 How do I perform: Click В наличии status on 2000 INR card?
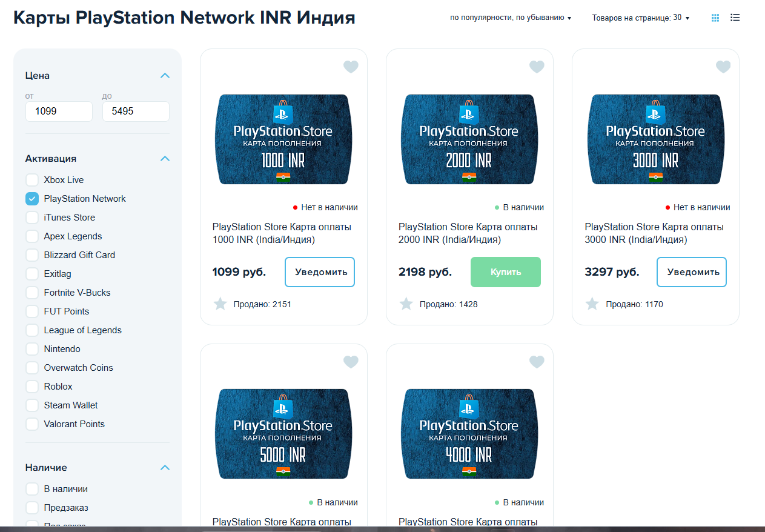click(x=519, y=207)
